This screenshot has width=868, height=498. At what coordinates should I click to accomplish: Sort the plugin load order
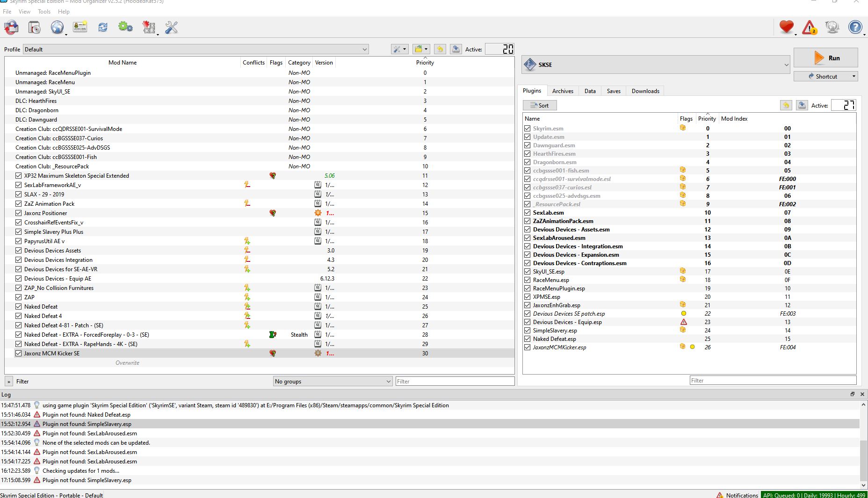(540, 105)
